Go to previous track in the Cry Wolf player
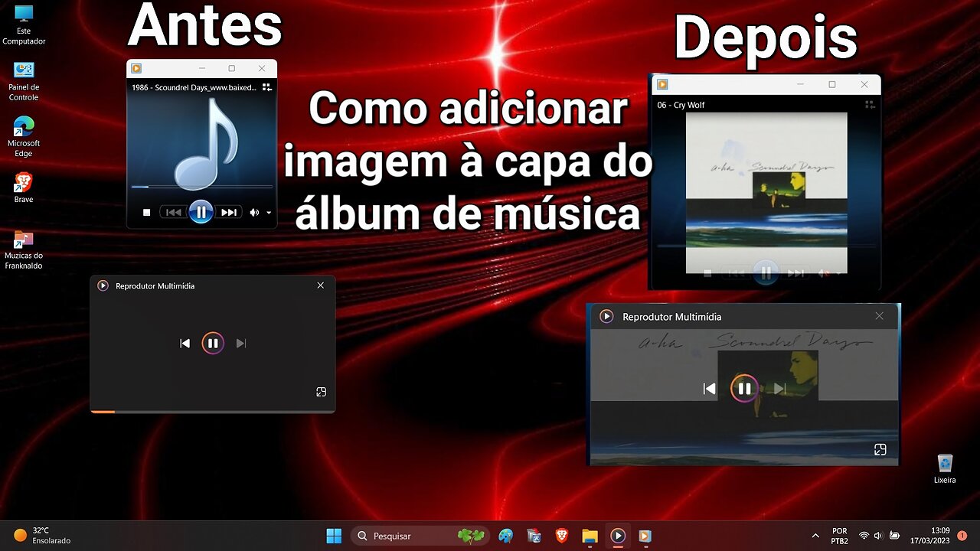Viewport: 980px width, 551px height. (737, 272)
